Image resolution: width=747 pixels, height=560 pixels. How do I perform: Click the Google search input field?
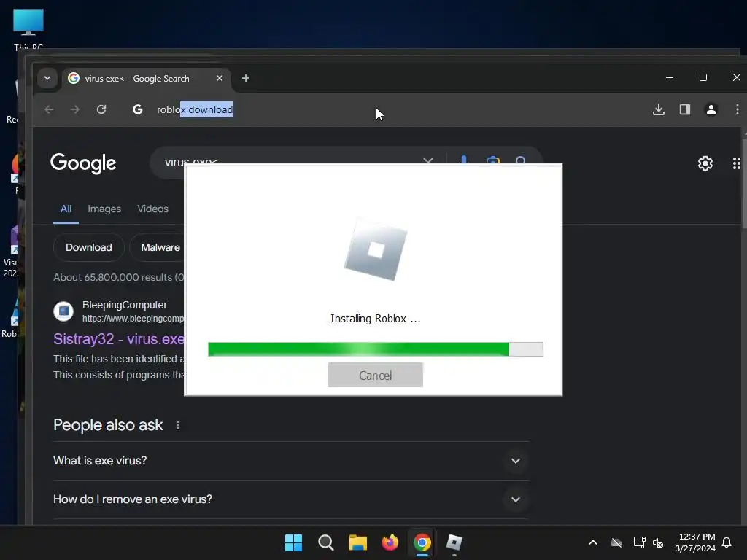click(290, 161)
